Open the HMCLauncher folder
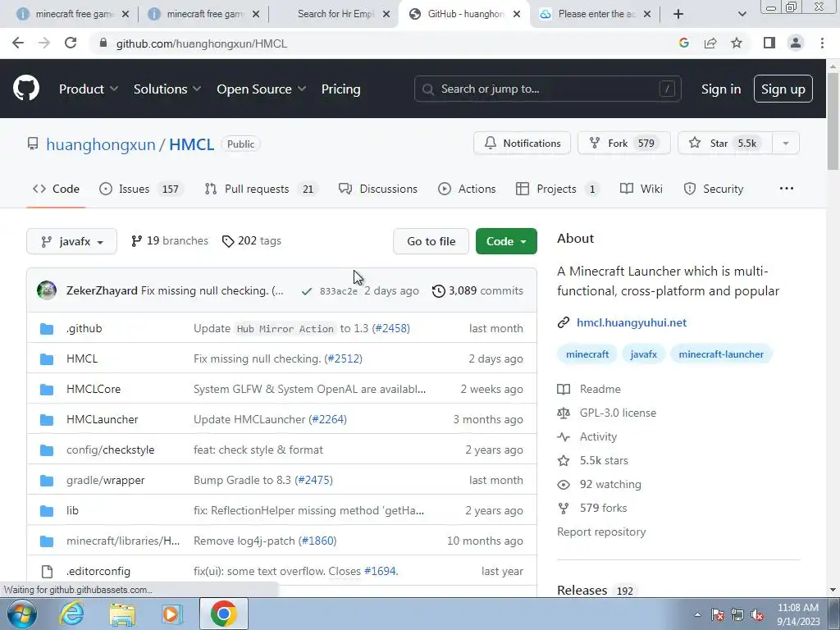840x630 pixels. click(x=103, y=419)
